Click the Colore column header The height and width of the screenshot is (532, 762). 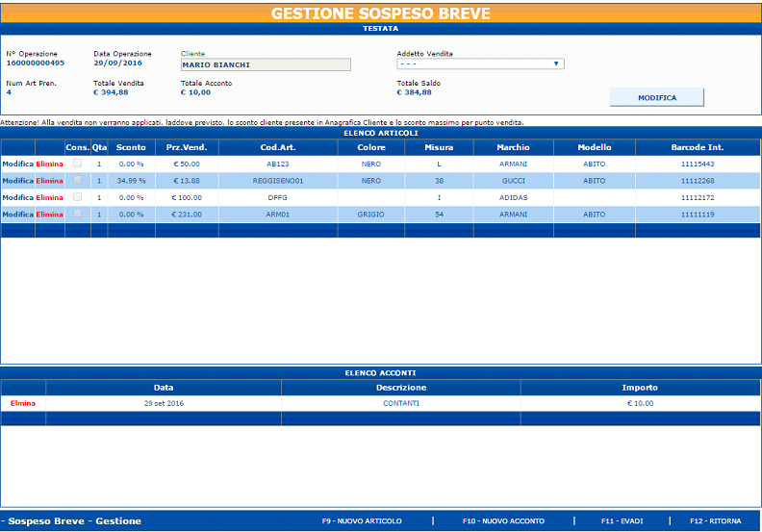[x=371, y=147]
